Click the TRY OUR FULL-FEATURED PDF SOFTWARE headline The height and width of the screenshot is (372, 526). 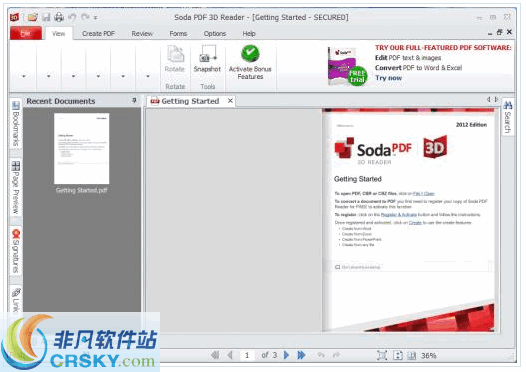pos(443,48)
